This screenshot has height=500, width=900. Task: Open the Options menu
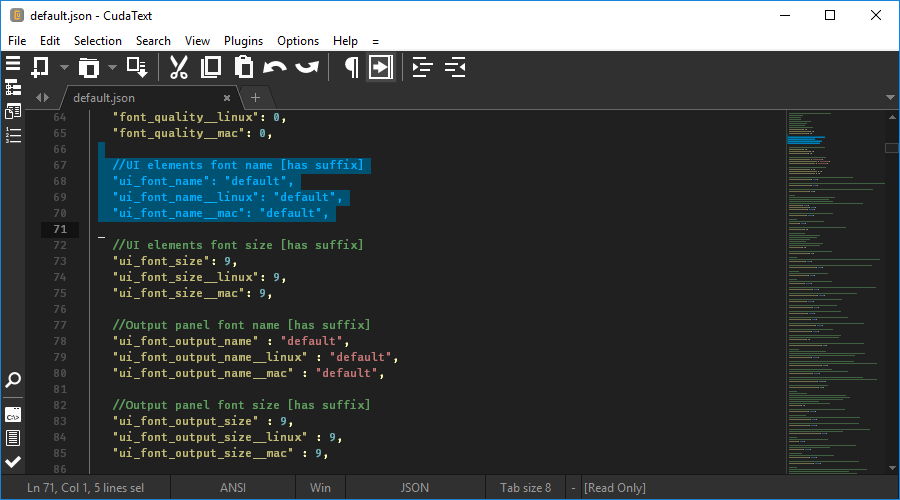click(298, 41)
